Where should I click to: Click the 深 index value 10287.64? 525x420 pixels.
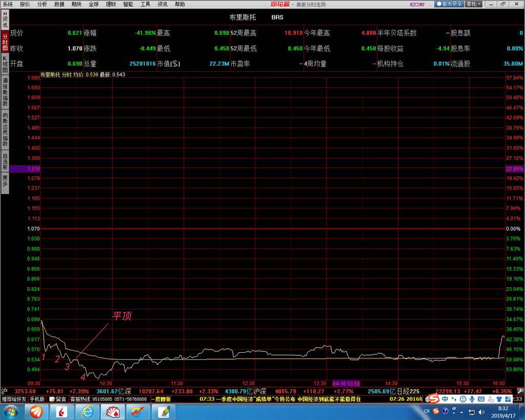point(151,391)
